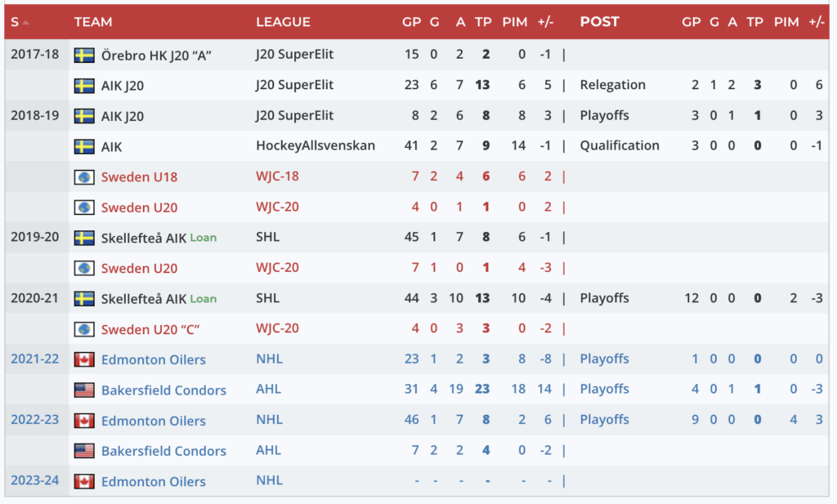Click the globe icon beside Sweden U18
This screenshot has height=504, width=837.
84,177
